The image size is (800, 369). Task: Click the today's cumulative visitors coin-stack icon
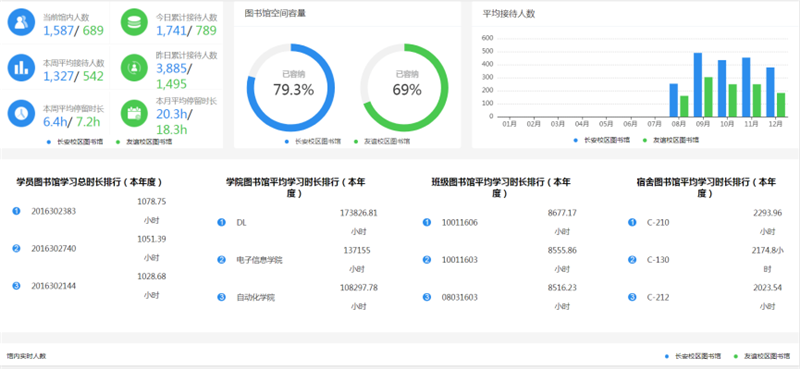coord(134,22)
